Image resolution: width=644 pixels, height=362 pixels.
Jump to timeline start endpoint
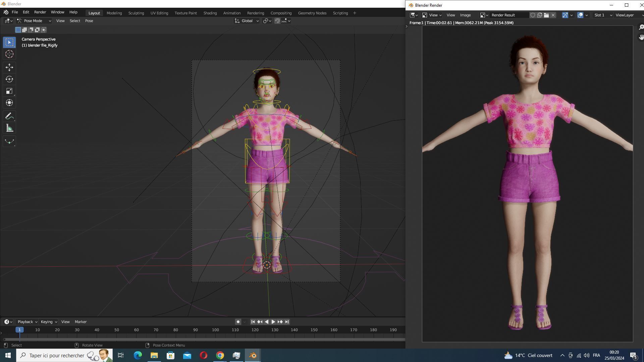coord(253,322)
